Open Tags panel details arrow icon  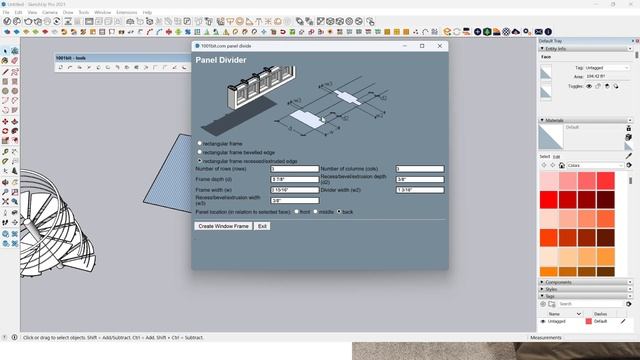point(629,304)
